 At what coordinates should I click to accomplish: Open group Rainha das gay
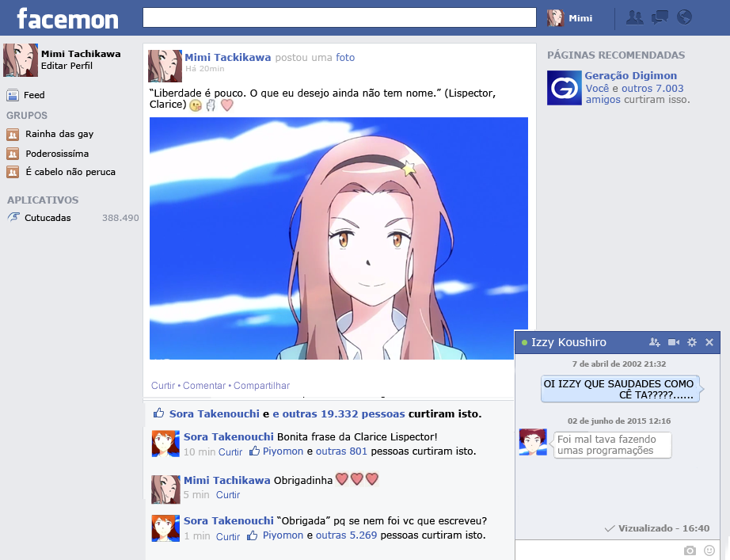coord(59,134)
